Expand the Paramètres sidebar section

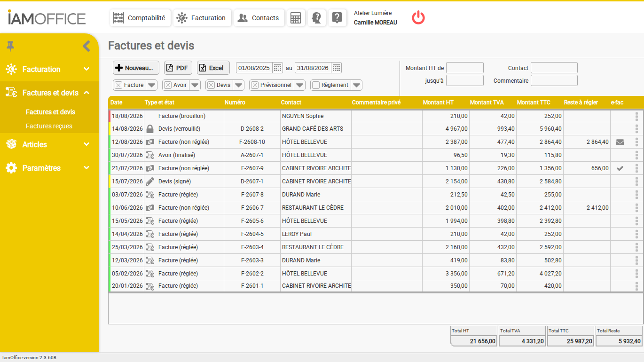(49, 168)
